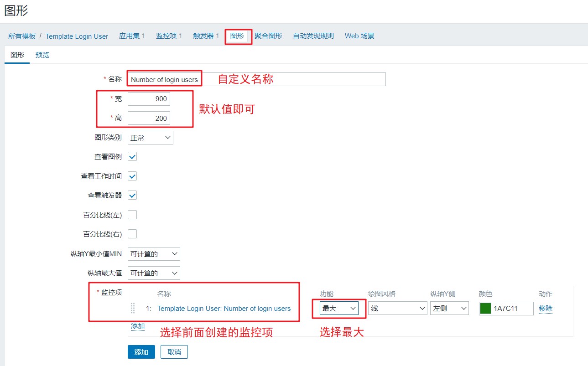The width and height of the screenshot is (588, 366).
Task: Open the 纵轴Y侧 dropdown showing 左侧
Action: point(449,309)
